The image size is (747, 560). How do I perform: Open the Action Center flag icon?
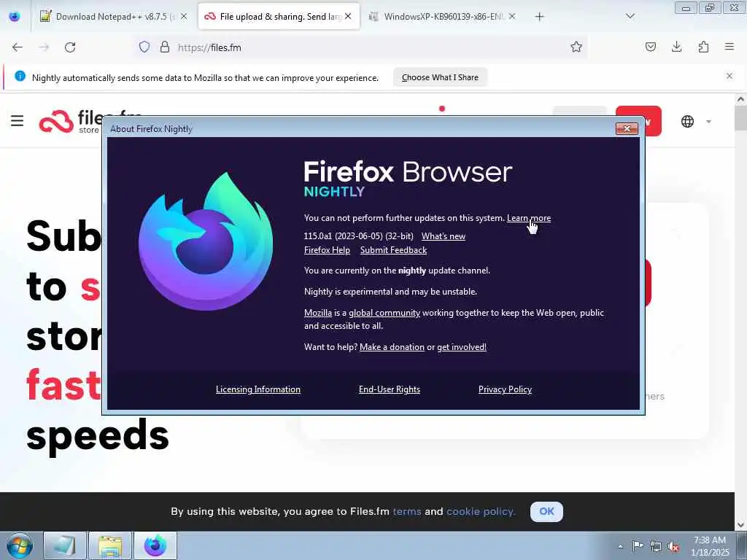[638, 545]
